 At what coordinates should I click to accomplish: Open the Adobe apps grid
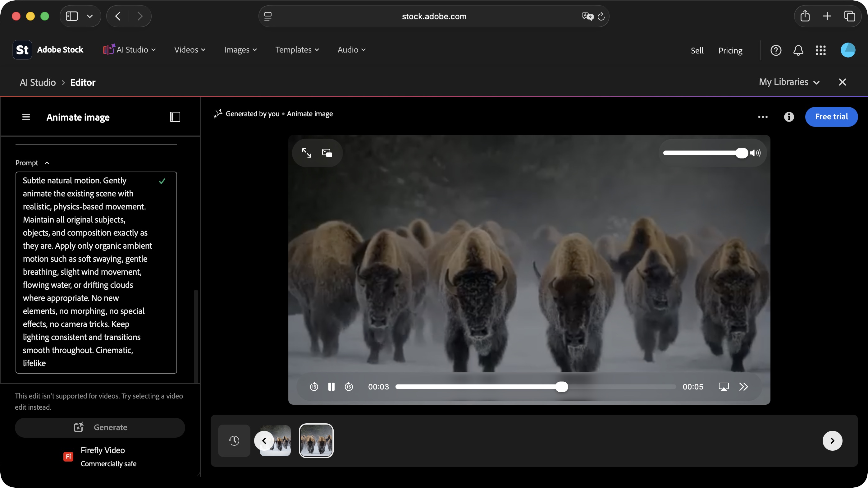[820, 51]
